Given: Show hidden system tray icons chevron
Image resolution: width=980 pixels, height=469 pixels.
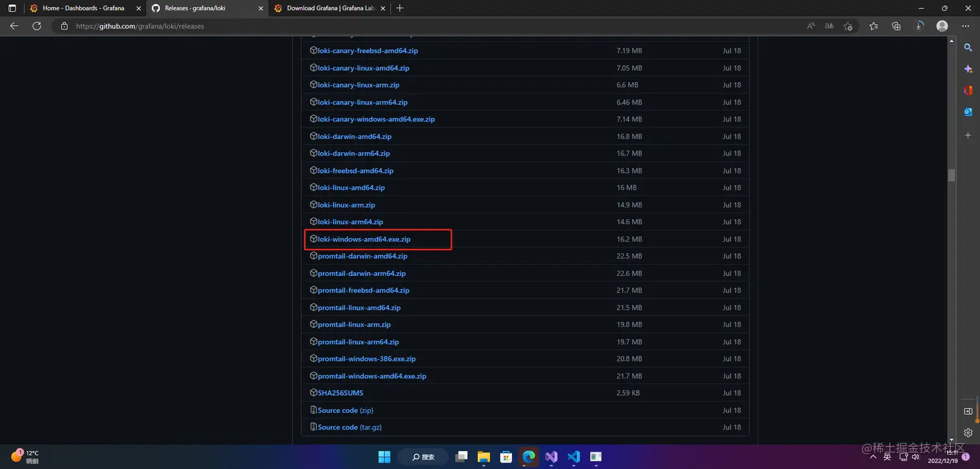Looking at the screenshot, I should pos(874,456).
